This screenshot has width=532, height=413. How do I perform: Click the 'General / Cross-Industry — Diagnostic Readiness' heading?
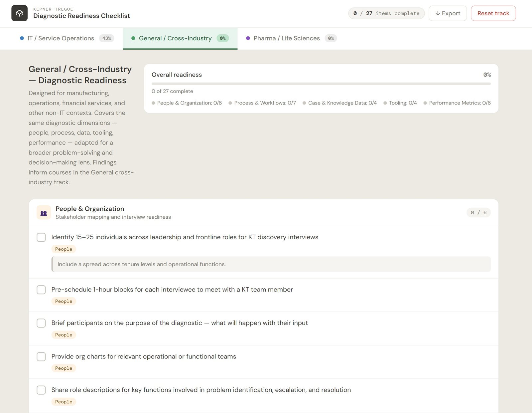coord(80,75)
